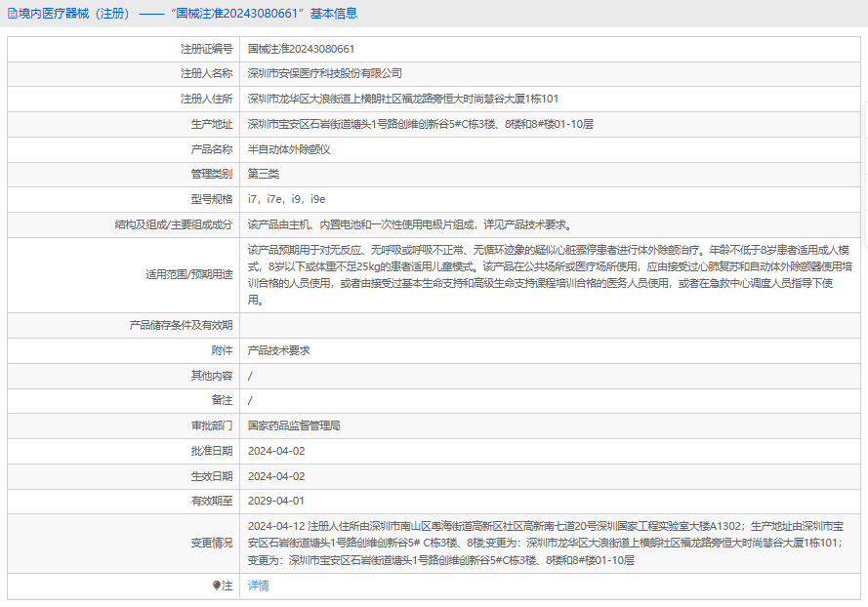Click the 其他内容 label
The image size is (868, 607).
pos(212,376)
